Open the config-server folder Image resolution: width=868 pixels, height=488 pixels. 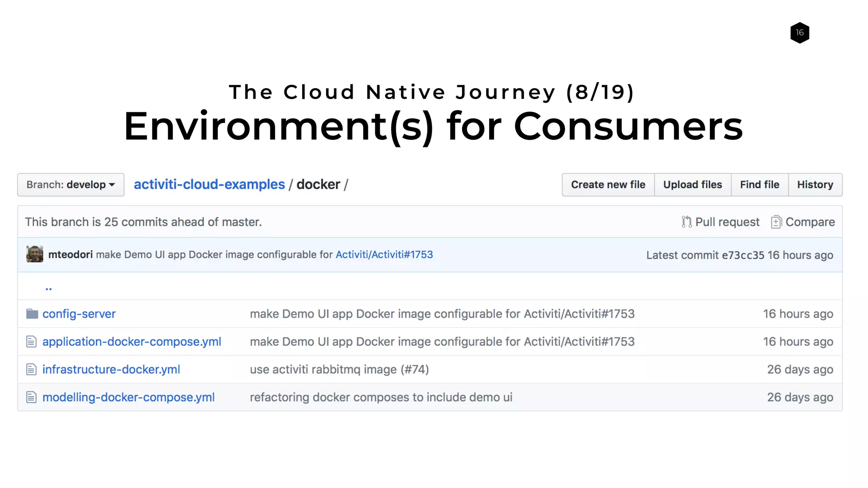(79, 314)
